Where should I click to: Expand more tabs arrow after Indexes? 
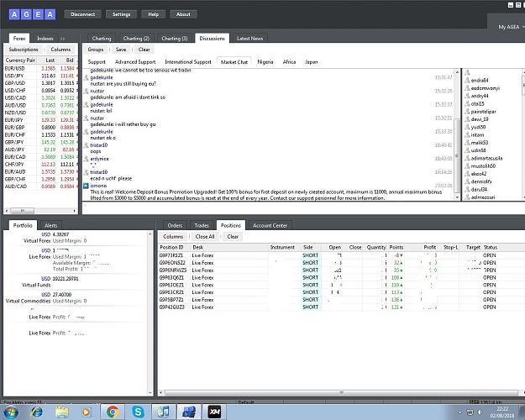[x=63, y=39]
